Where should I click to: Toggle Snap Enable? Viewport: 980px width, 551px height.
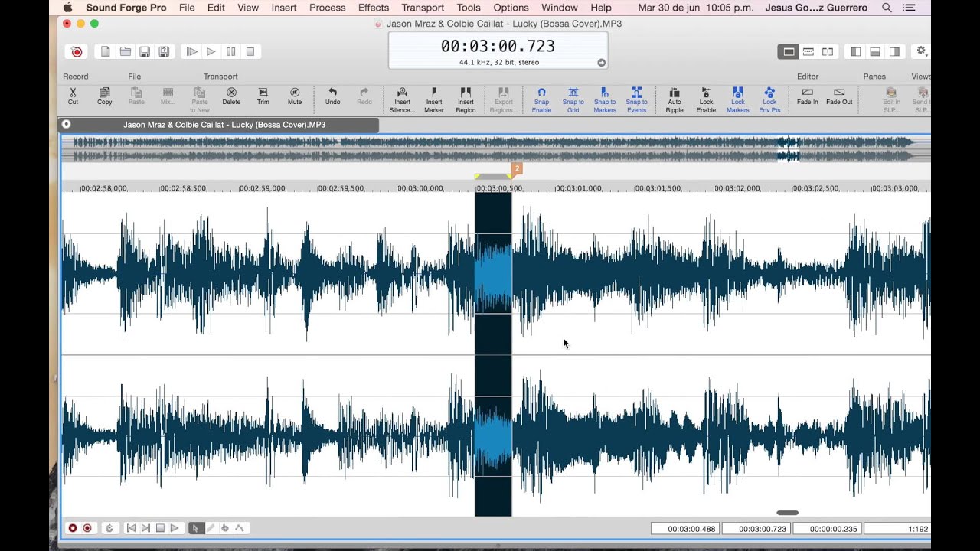pos(541,100)
